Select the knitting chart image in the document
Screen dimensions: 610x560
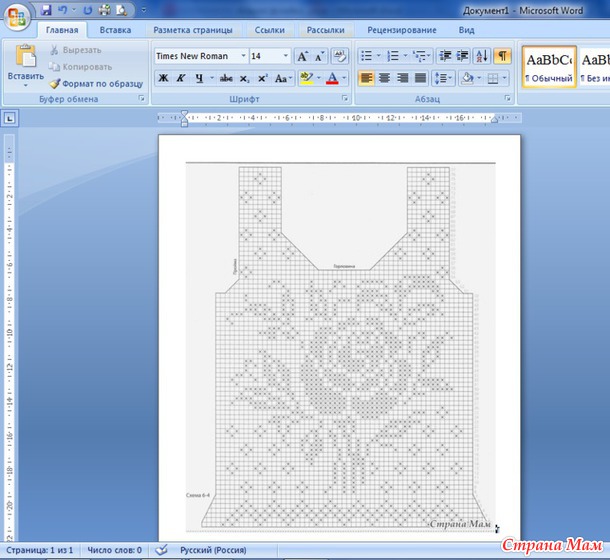point(340,346)
